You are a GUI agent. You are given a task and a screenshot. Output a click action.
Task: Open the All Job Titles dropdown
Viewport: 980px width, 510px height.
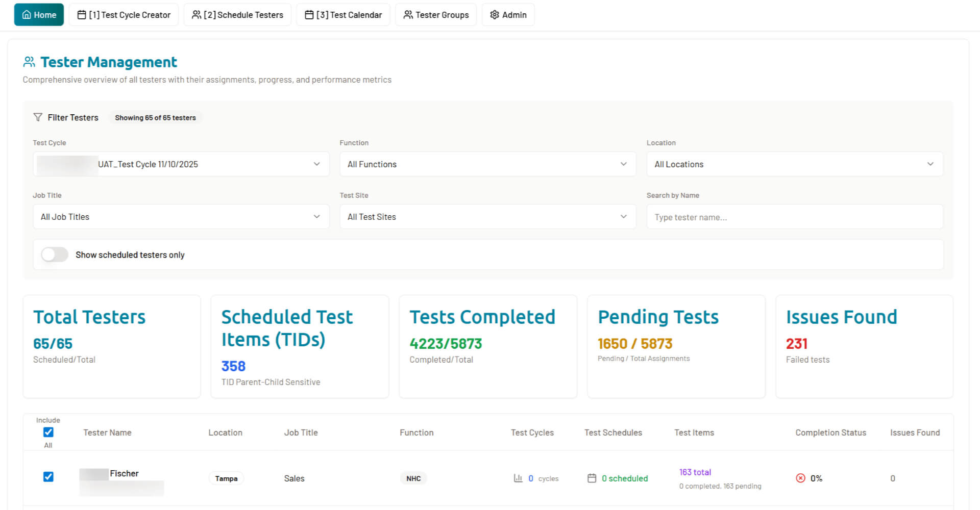click(x=181, y=216)
